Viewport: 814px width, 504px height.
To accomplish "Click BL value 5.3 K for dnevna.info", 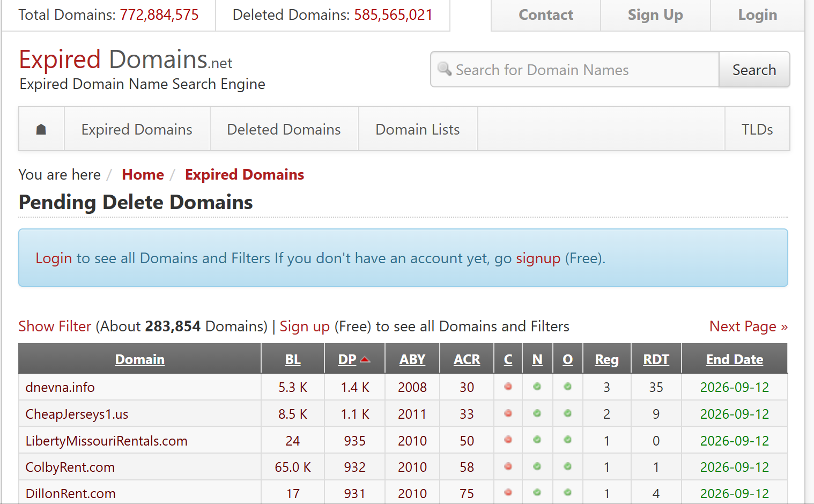I will [x=293, y=387].
